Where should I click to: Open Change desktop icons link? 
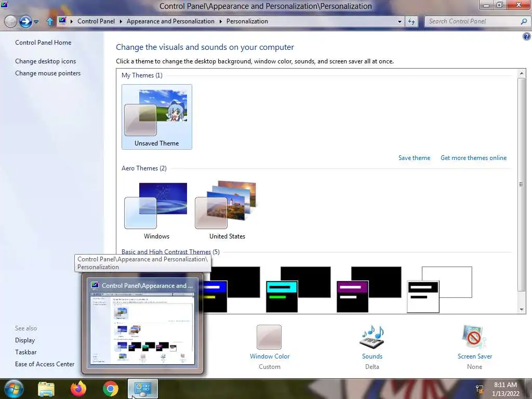pos(46,61)
